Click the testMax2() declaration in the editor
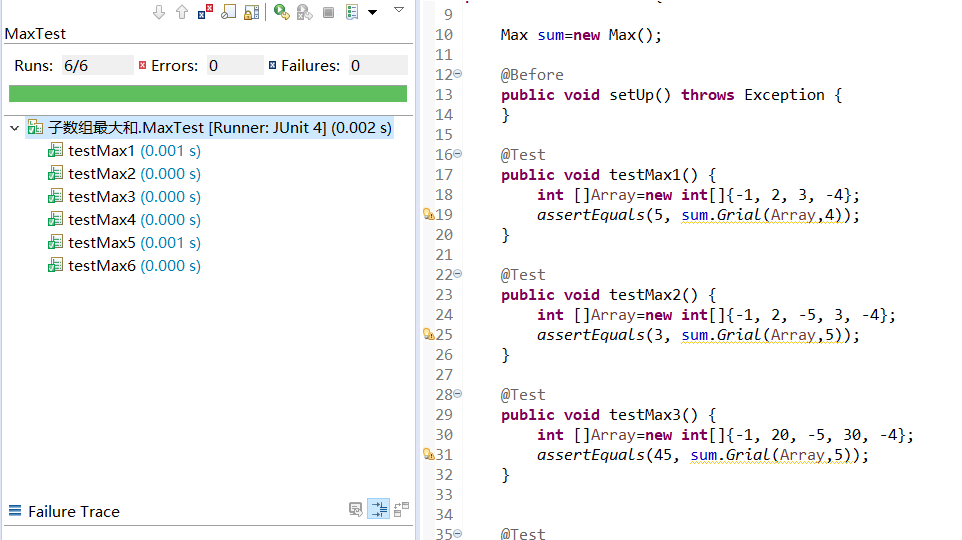The width and height of the screenshot is (962, 540). pyautogui.click(x=608, y=295)
